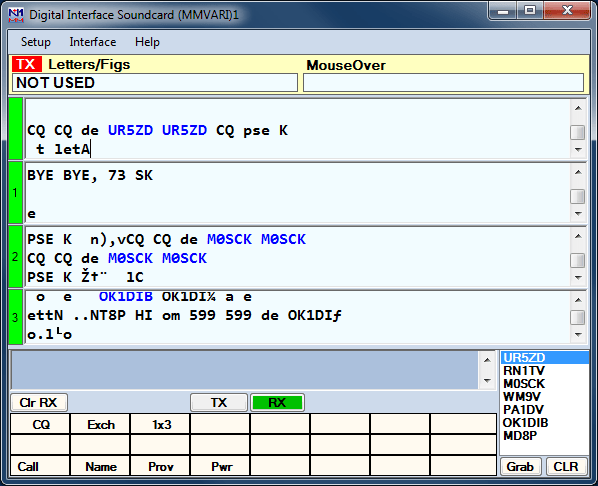Click scroll down arrow of channel 3 pane

(x=578, y=335)
